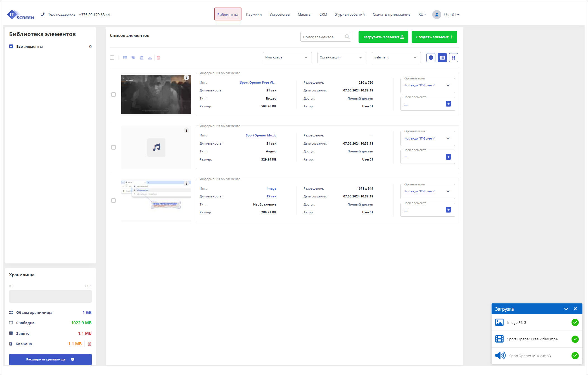Click the tags icon in the toolbar
This screenshot has height=375, width=588.
133,58
